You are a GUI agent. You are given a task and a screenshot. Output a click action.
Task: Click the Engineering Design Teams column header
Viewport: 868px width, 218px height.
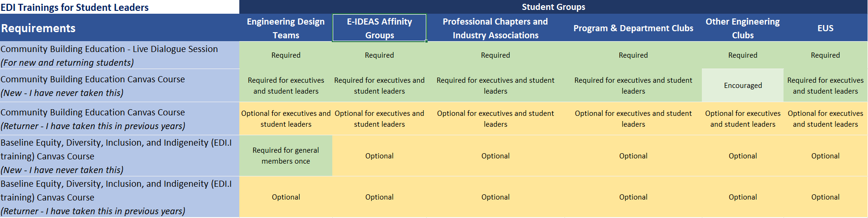286,28
